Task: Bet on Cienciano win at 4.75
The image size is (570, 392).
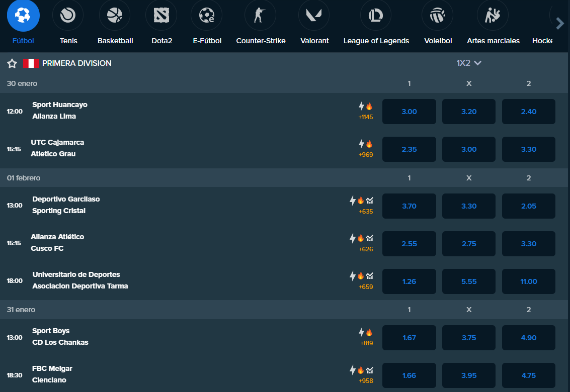Action: pos(529,375)
